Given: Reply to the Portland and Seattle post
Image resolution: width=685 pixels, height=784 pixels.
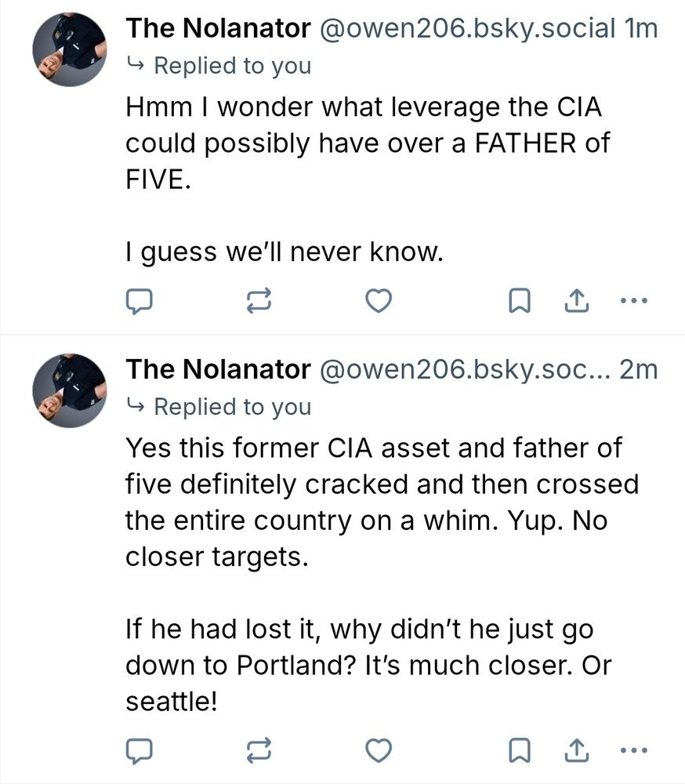Looking at the screenshot, I should tap(139, 751).
